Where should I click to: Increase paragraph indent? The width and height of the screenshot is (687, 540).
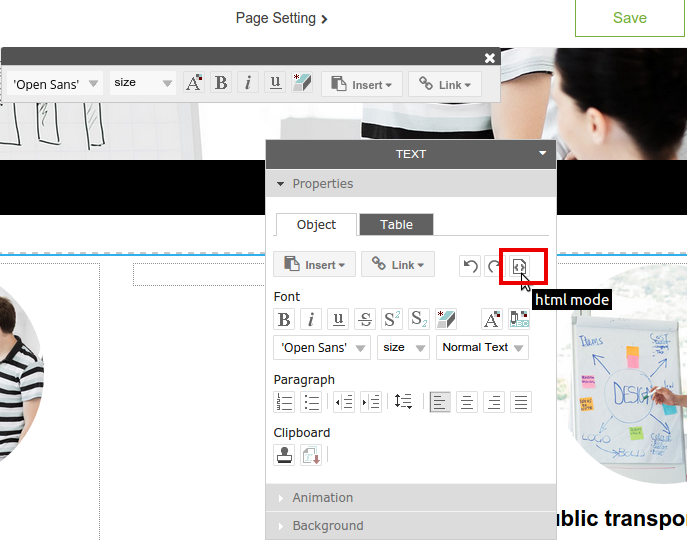pyautogui.click(x=371, y=402)
